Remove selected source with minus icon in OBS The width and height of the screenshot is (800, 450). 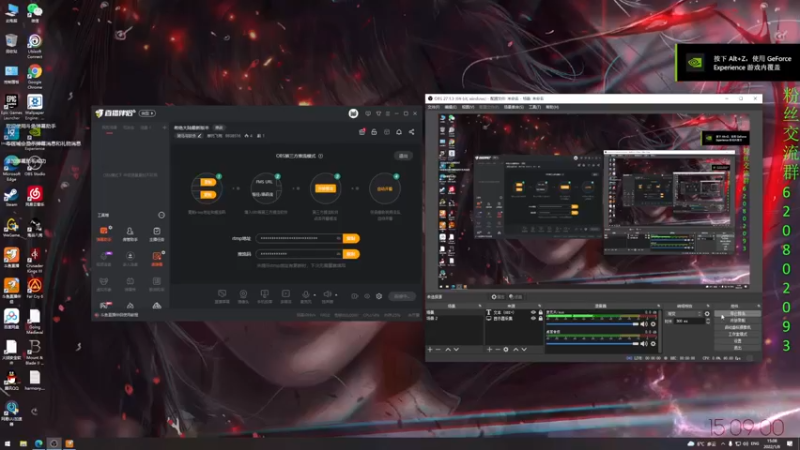[x=497, y=349]
